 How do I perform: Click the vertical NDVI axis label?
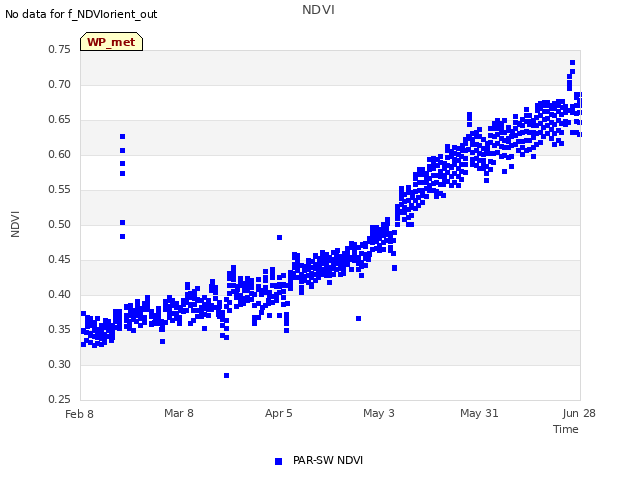pyautogui.click(x=15, y=224)
